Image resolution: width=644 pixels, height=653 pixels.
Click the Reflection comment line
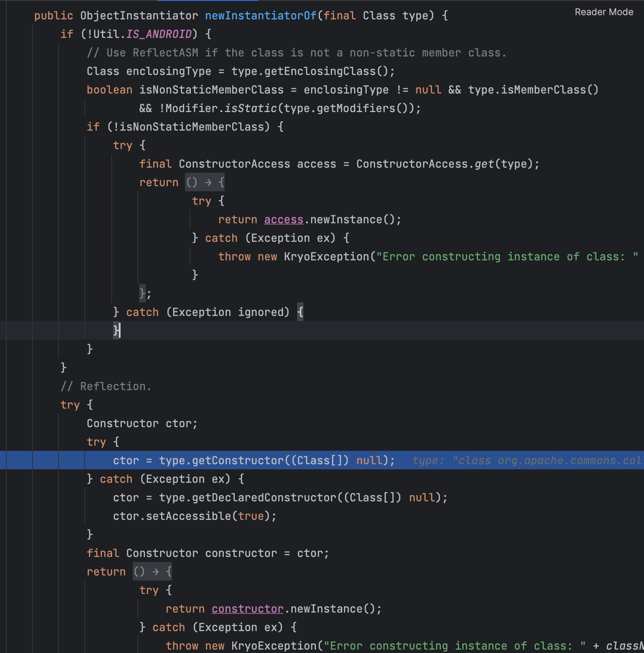pyautogui.click(x=106, y=386)
